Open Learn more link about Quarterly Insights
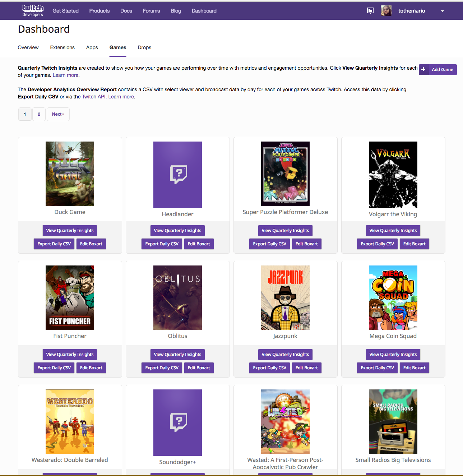463x476 pixels. pyautogui.click(x=65, y=75)
